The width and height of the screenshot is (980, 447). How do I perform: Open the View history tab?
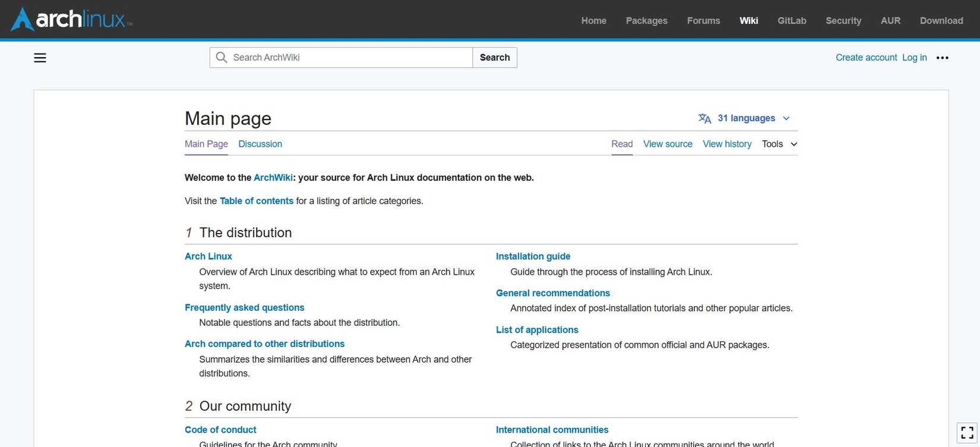click(x=727, y=144)
